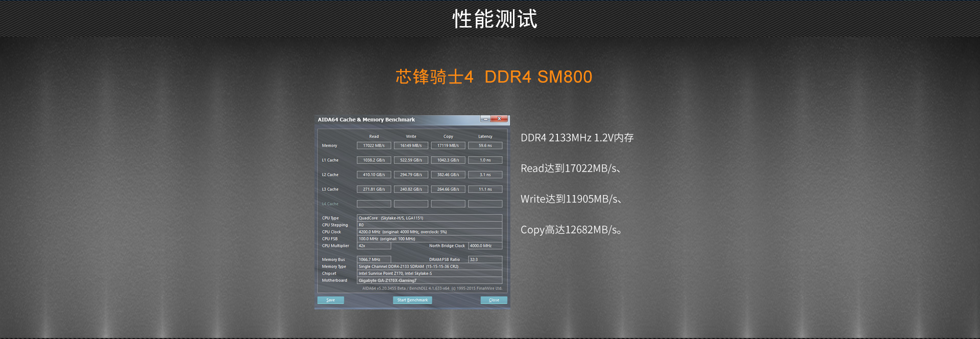The width and height of the screenshot is (980, 339).
Task: Select the CPU Type QuadCore field
Action: tap(429, 218)
